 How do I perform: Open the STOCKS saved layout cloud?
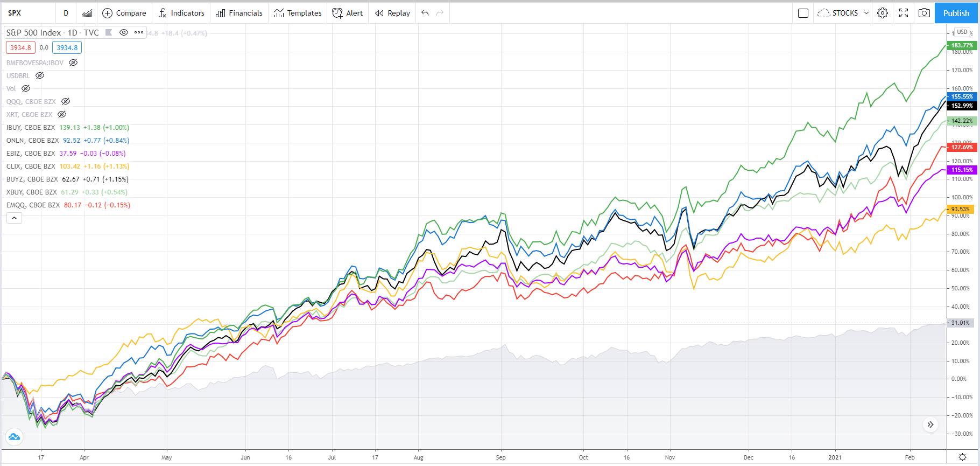pyautogui.click(x=838, y=13)
